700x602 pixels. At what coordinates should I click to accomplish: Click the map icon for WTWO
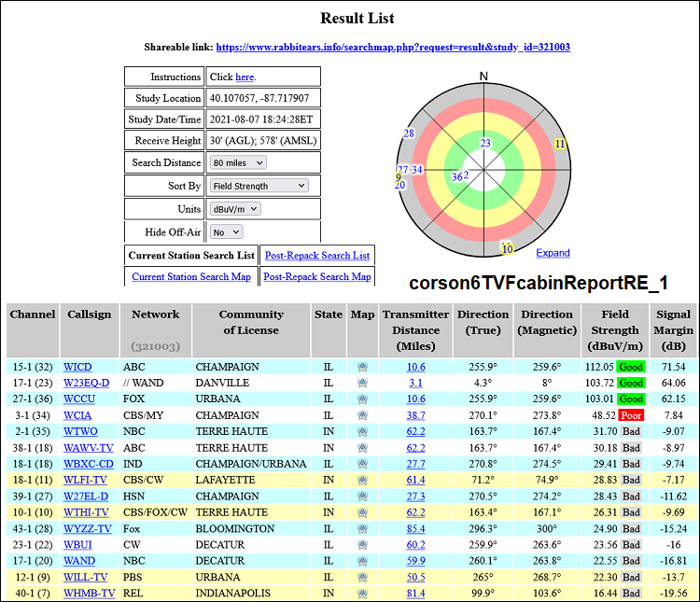pos(362,431)
